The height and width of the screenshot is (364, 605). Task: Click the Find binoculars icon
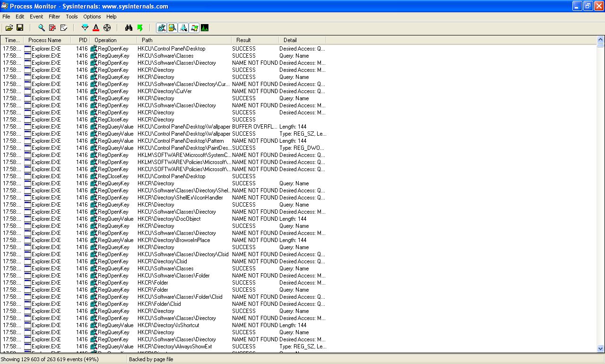point(129,27)
